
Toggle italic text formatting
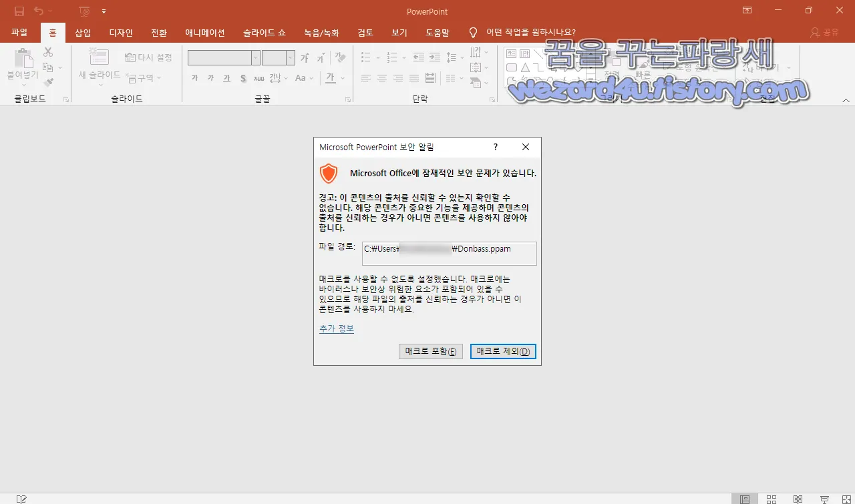210,78
